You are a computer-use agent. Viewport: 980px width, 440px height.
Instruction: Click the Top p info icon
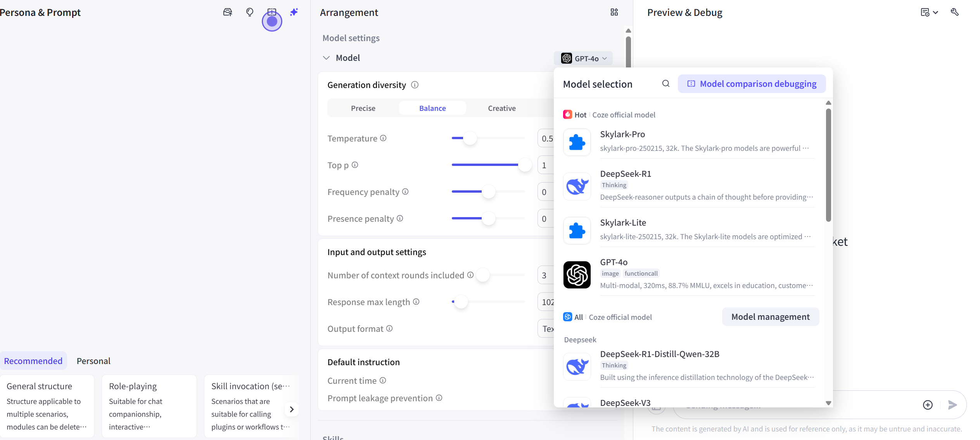[355, 165]
